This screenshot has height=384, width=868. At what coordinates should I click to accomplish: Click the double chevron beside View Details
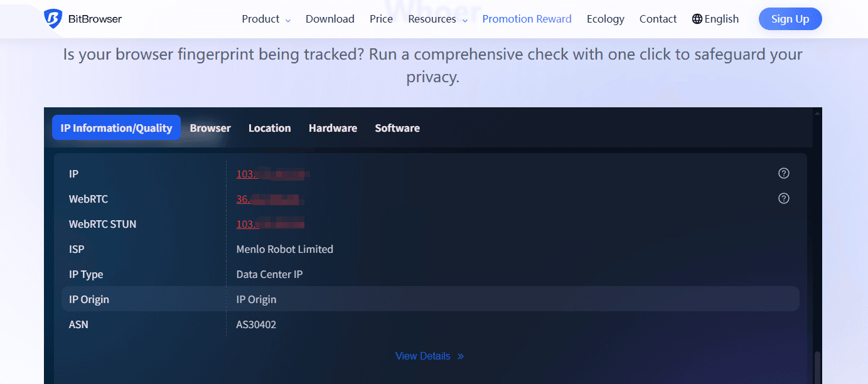(x=461, y=356)
